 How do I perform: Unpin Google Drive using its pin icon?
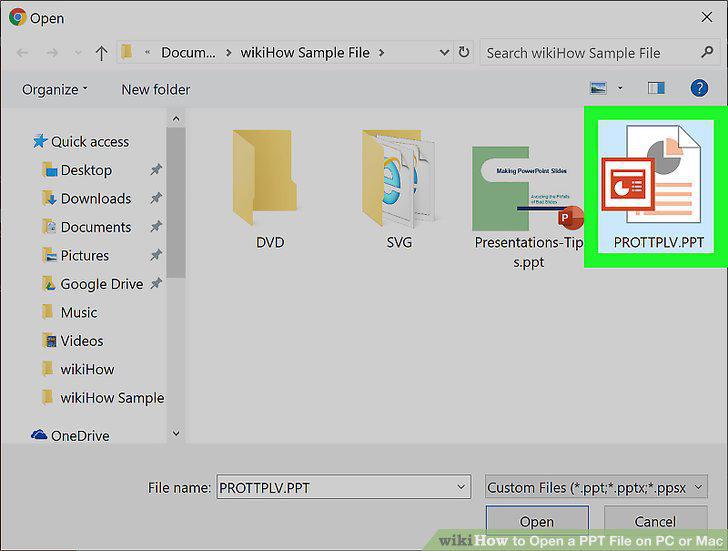point(156,284)
